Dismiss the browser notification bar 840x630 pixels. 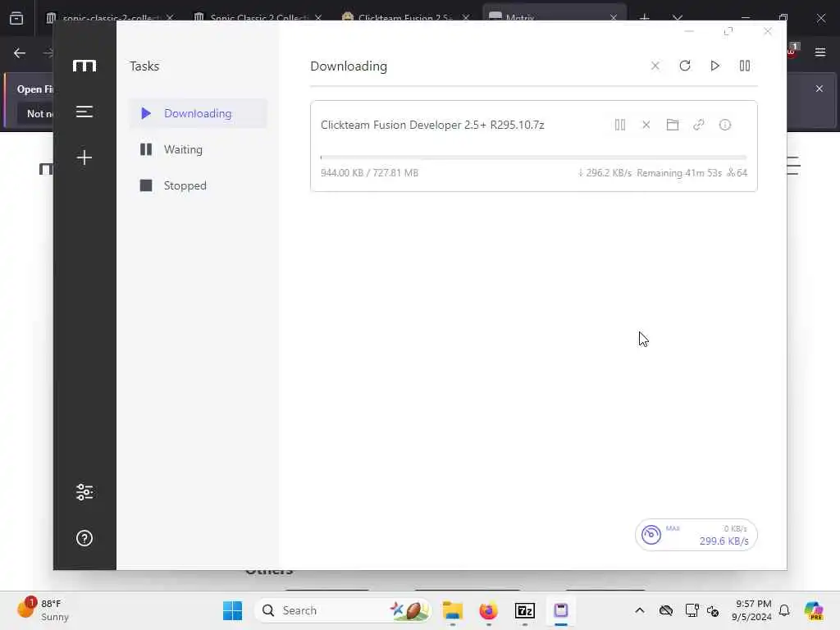point(819,89)
